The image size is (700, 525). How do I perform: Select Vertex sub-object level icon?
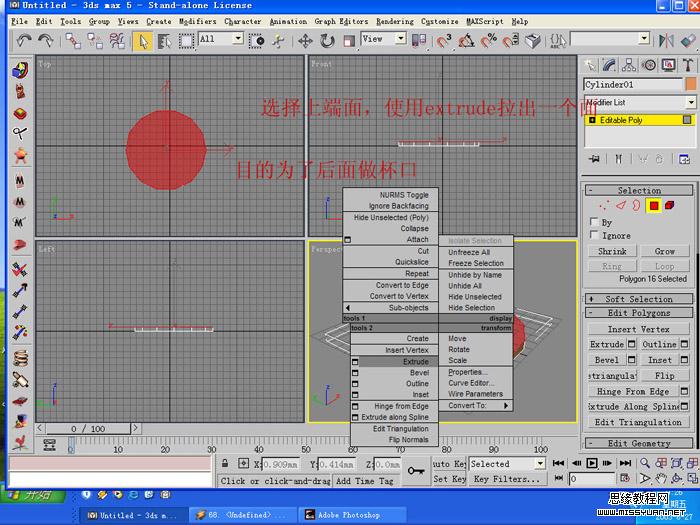tap(604, 205)
